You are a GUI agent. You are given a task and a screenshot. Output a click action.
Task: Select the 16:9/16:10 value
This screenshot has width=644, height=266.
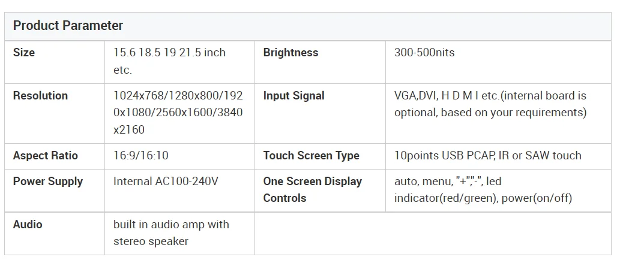[x=141, y=156]
